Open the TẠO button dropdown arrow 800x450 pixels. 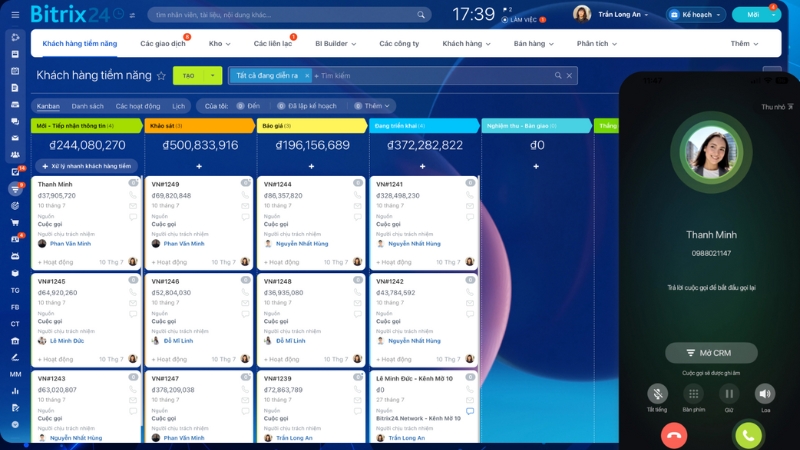tap(213, 76)
